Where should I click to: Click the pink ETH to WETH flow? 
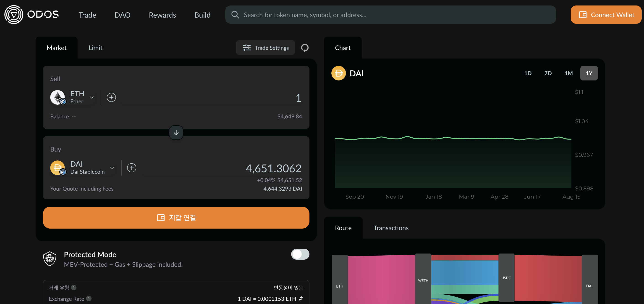381,279
